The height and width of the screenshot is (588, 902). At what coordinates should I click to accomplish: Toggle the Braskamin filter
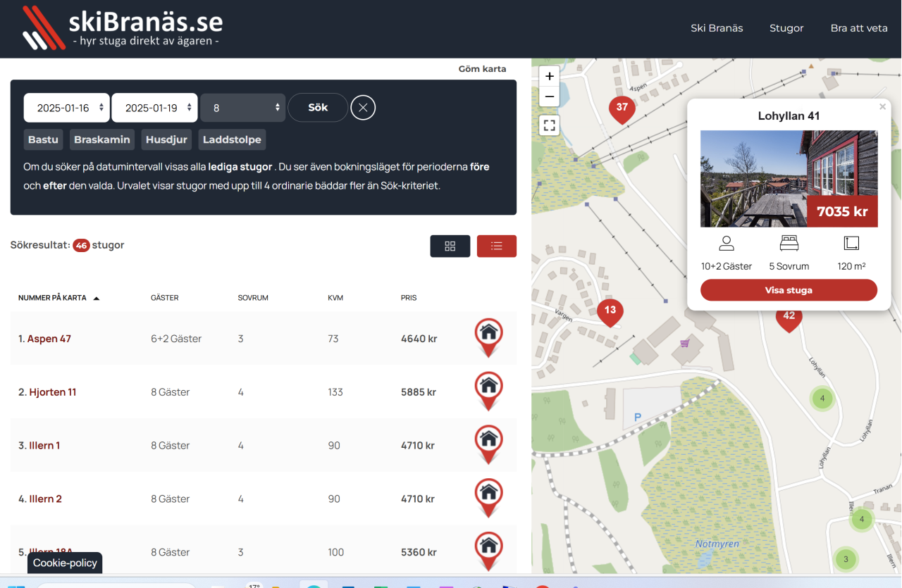coord(102,139)
